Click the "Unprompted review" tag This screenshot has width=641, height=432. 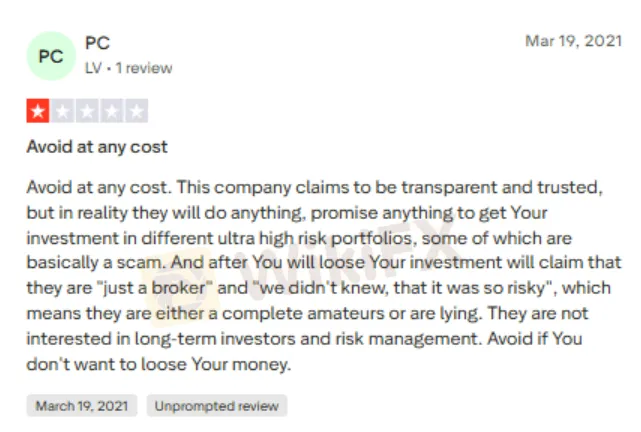click(x=219, y=406)
